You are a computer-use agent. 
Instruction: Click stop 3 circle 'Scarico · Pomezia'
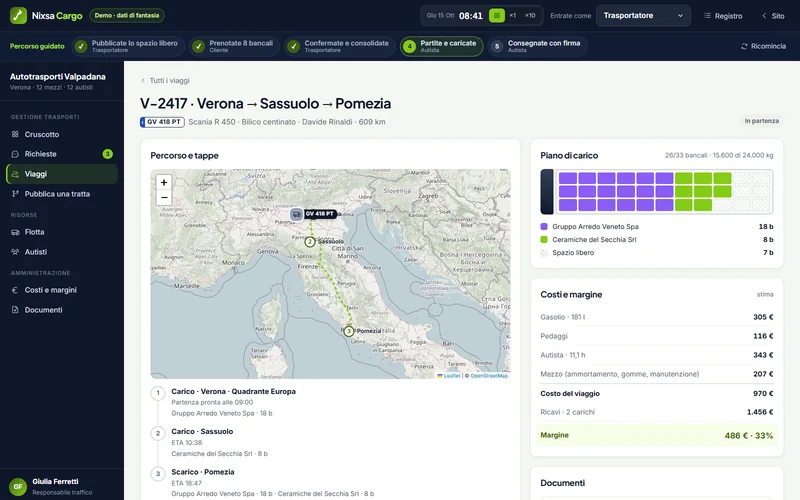[158, 473]
